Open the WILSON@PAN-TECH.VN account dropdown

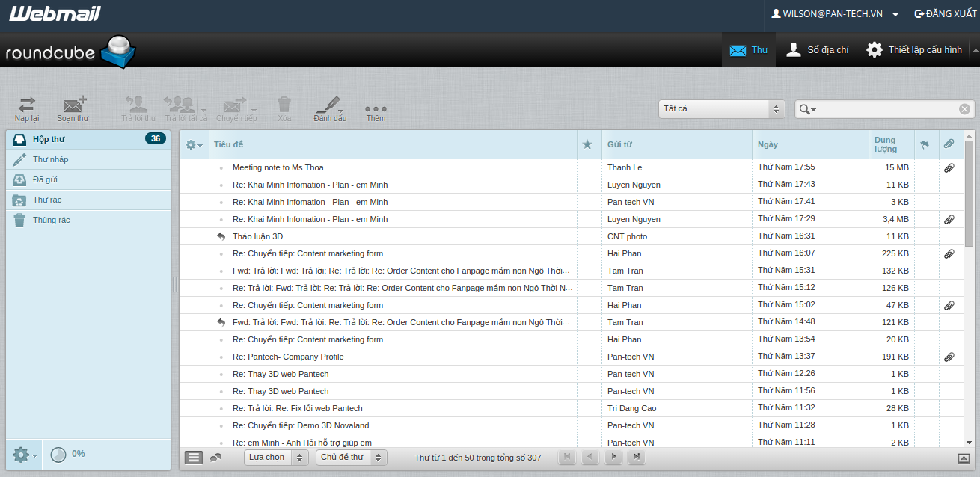pyautogui.click(x=835, y=13)
